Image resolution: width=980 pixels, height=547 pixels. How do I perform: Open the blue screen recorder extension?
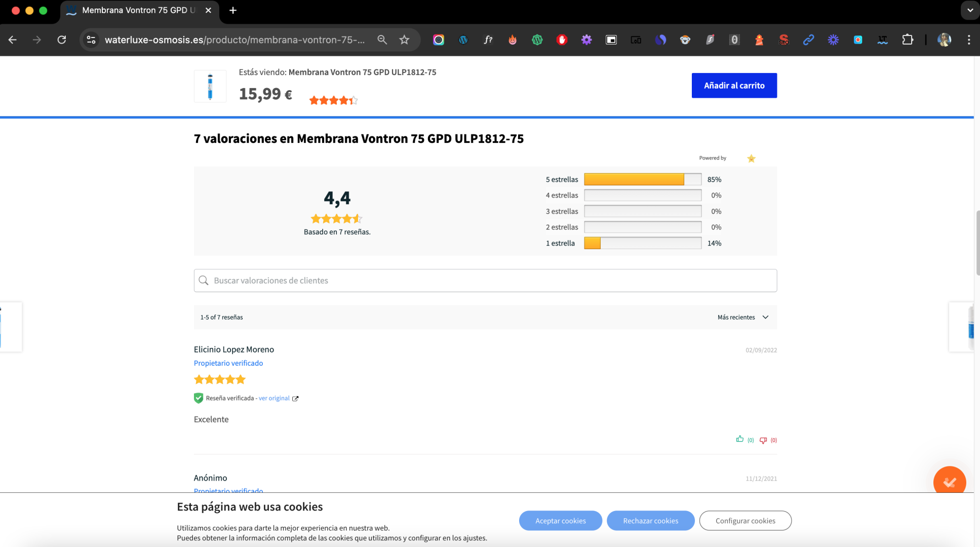(x=858, y=40)
